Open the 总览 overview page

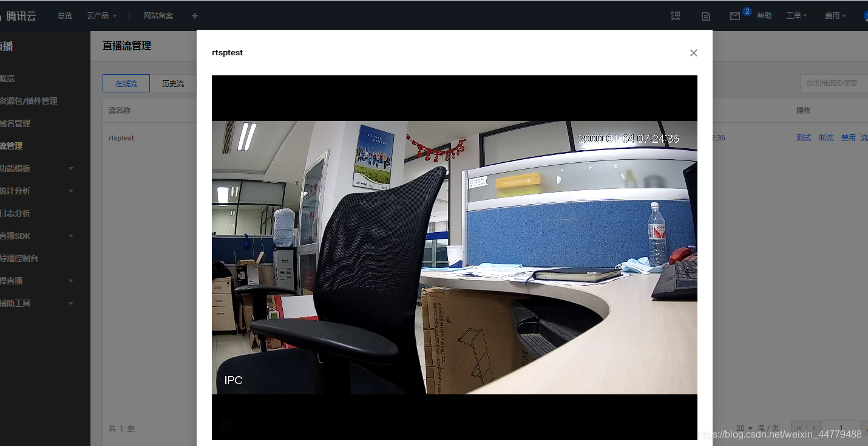tap(65, 16)
